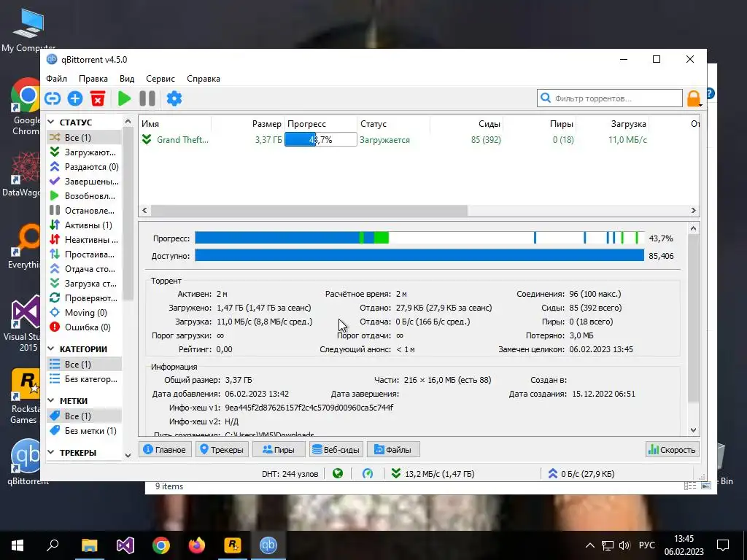
Task: Open the Вид menu
Action: [127, 79]
